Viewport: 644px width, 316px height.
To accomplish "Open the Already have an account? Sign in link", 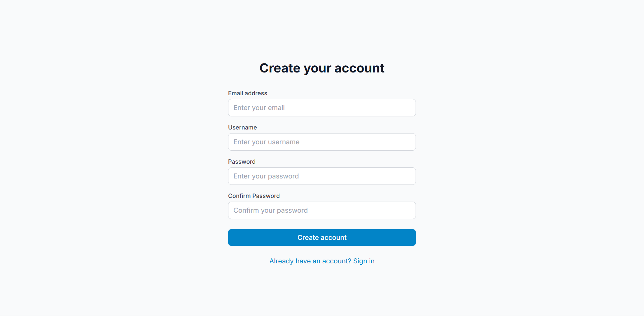I will [x=322, y=261].
